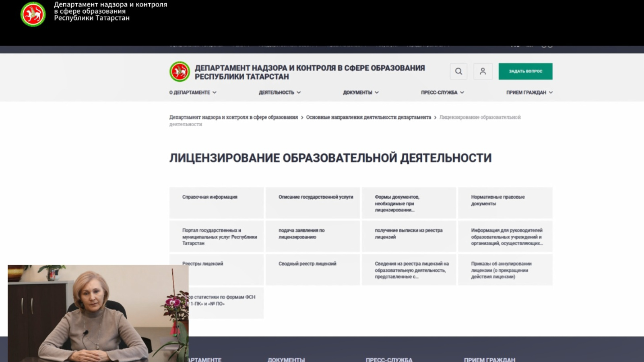This screenshot has height=362, width=644.
Task: Open the «Справочная информация» tile
Action: [216, 203]
